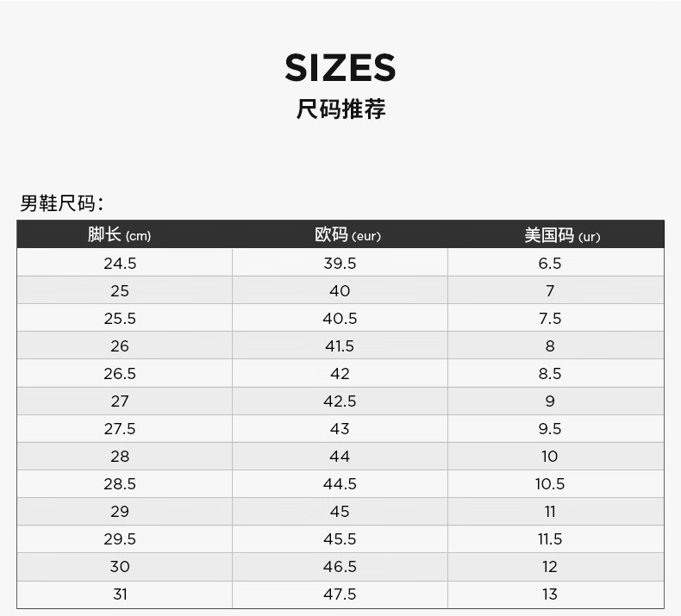Click the 男鞋尺码 label
The width and height of the screenshot is (681, 616).
[61, 204]
